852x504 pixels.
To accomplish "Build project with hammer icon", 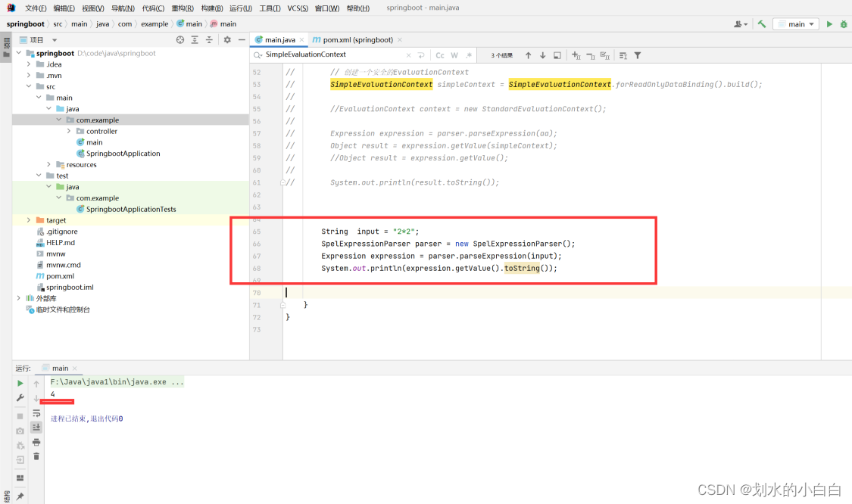I will click(x=762, y=24).
